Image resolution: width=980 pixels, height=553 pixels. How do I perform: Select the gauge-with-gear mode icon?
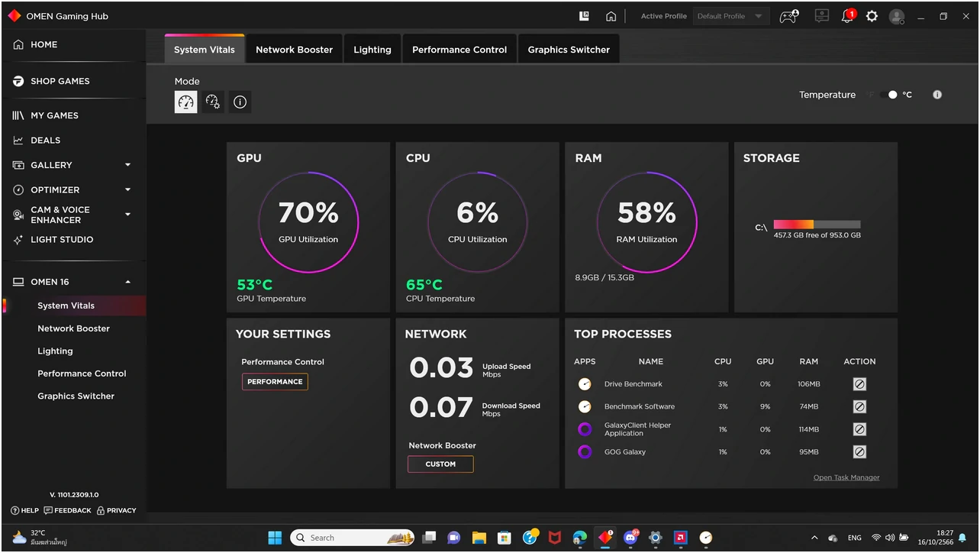tap(213, 102)
